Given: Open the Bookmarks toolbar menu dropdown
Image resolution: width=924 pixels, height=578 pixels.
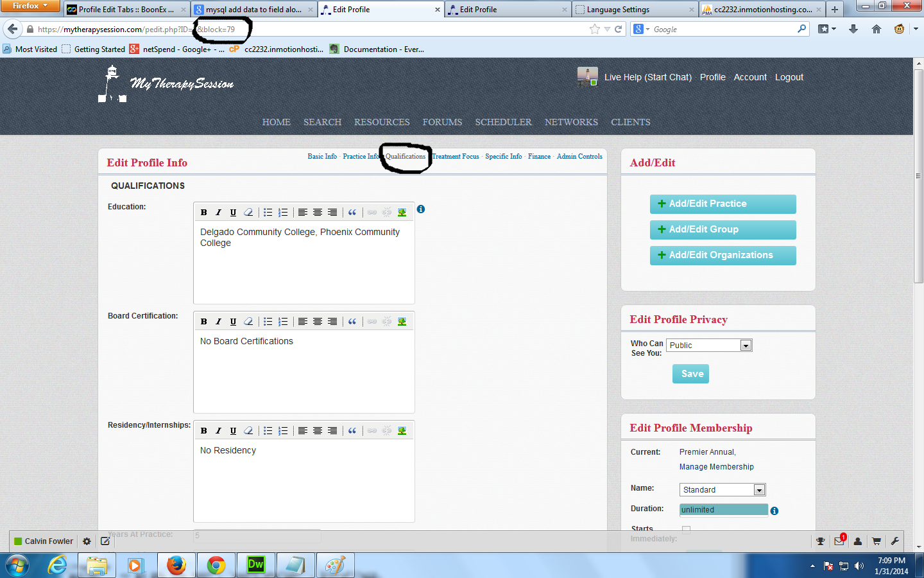Looking at the screenshot, I should click(827, 29).
